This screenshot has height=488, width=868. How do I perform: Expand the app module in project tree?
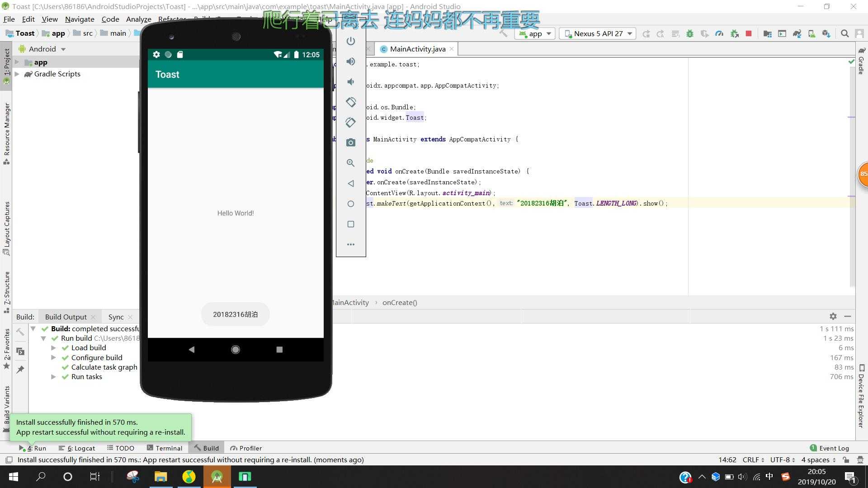click(x=17, y=62)
